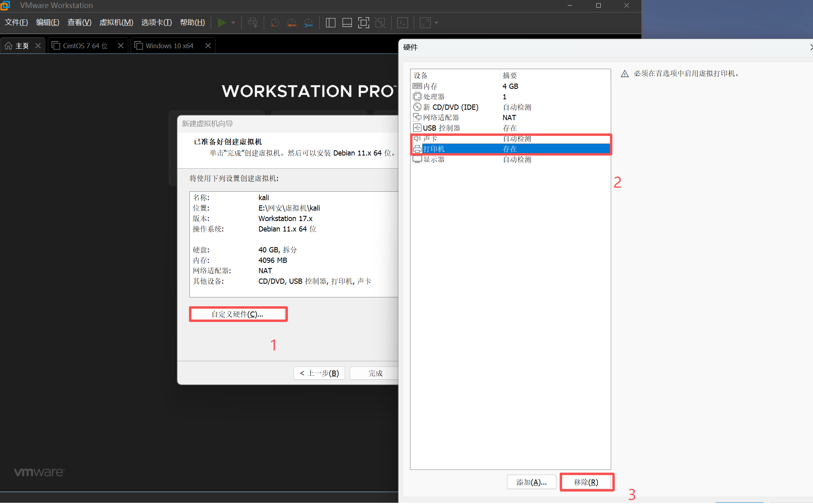
Task: Select the 网络适配器 hardware item
Action: point(441,117)
